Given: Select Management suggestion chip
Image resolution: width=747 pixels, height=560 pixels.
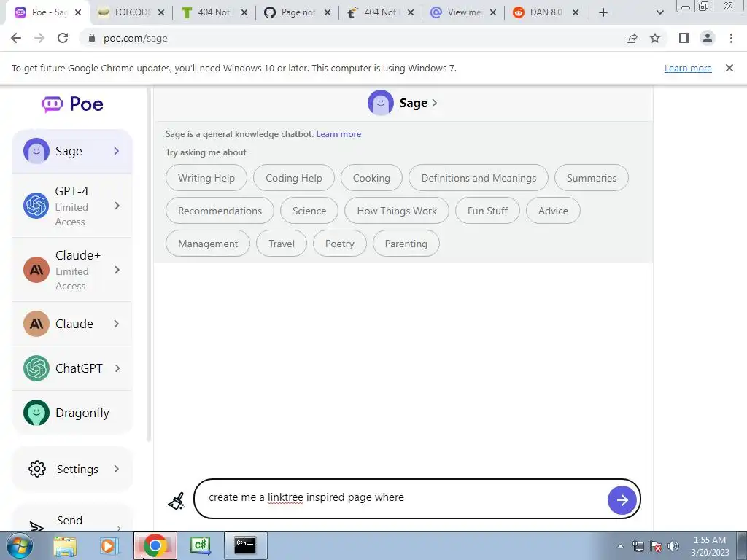Looking at the screenshot, I should click(x=208, y=244).
